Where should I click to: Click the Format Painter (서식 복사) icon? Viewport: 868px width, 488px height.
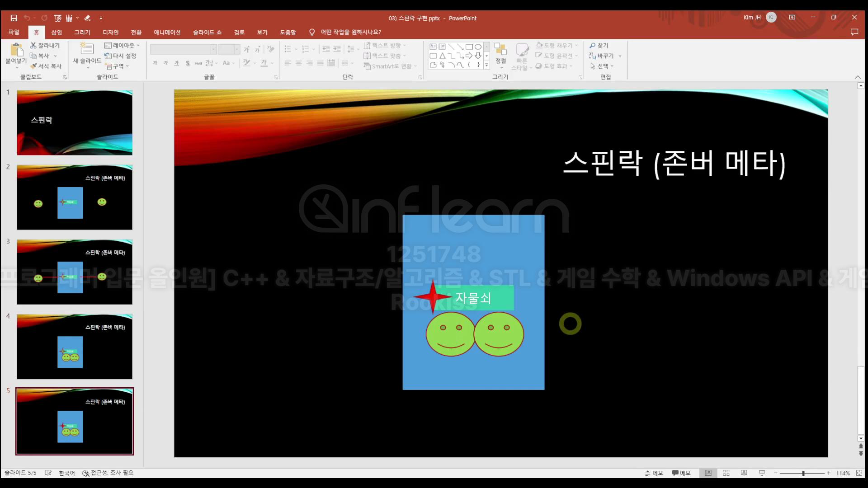tap(33, 66)
